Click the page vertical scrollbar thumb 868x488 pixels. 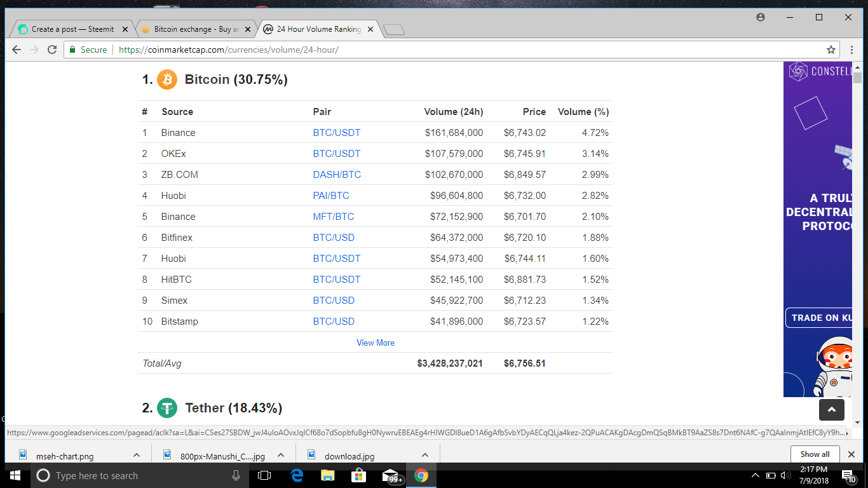pos(857,78)
